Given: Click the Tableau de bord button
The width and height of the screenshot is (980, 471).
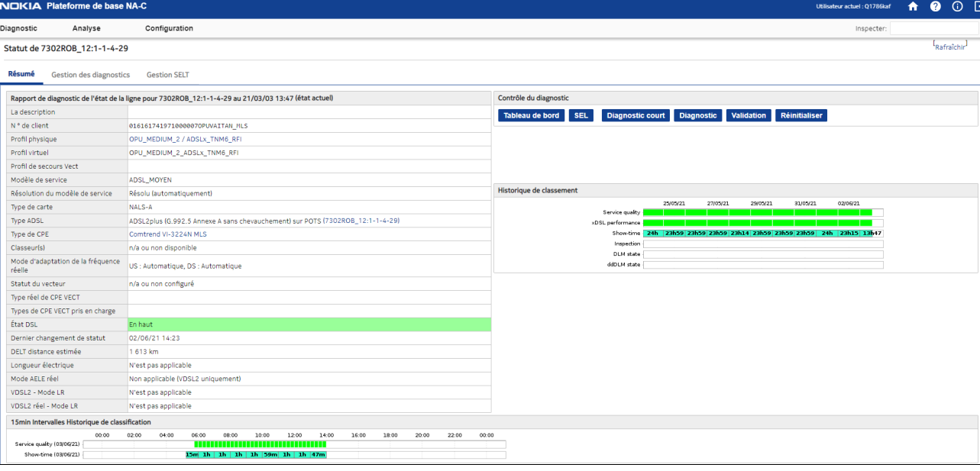Looking at the screenshot, I should point(531,115).
